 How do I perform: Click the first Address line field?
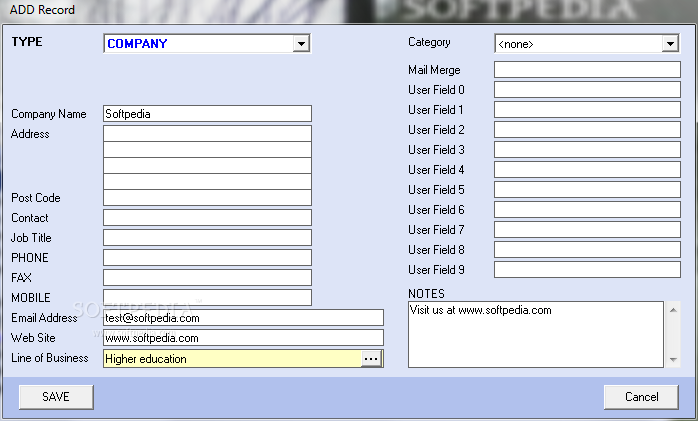(207, 134)
